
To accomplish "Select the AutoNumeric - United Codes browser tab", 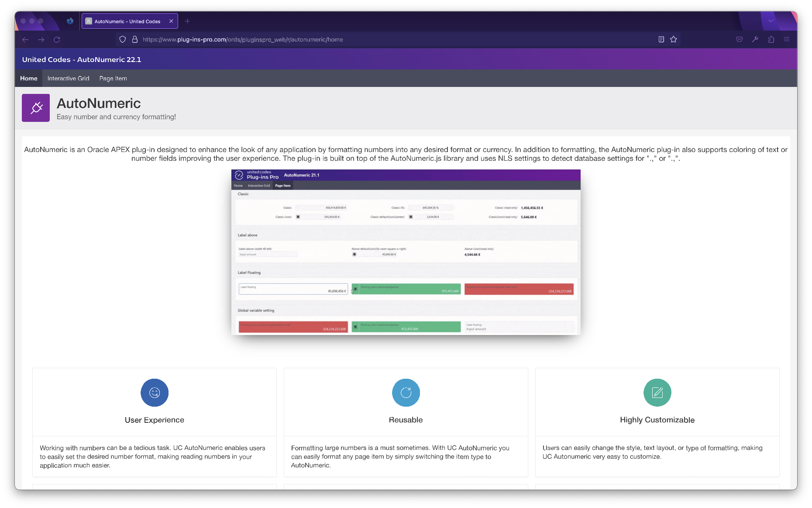I will point(130,21).
